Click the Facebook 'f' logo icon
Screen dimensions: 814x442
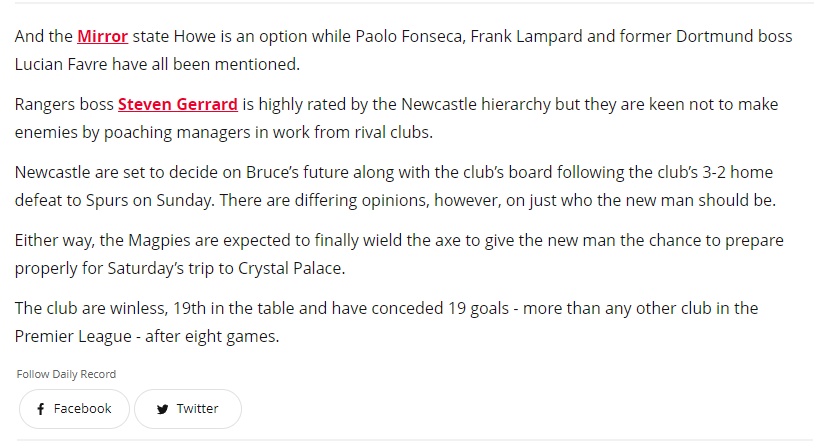[40, 409]
